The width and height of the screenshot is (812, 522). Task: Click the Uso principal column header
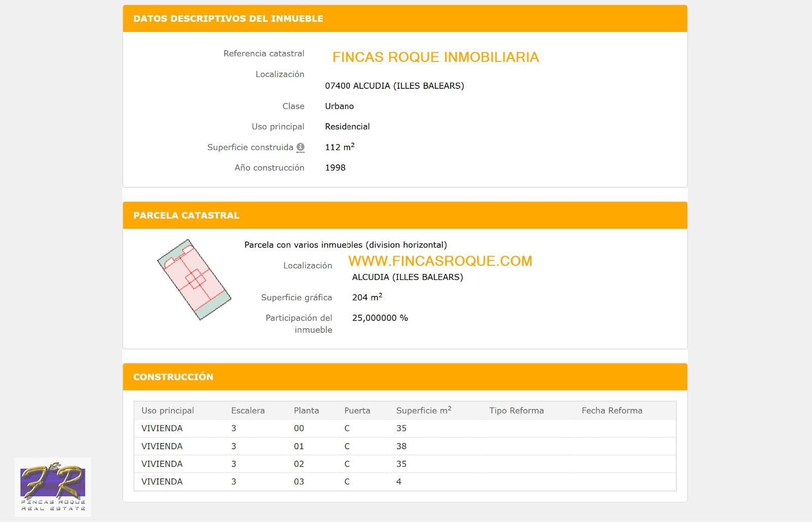coord(167,410)
